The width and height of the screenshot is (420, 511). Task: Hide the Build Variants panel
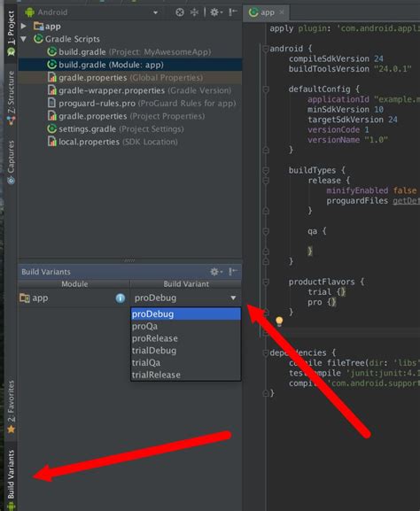coord(233,272)
